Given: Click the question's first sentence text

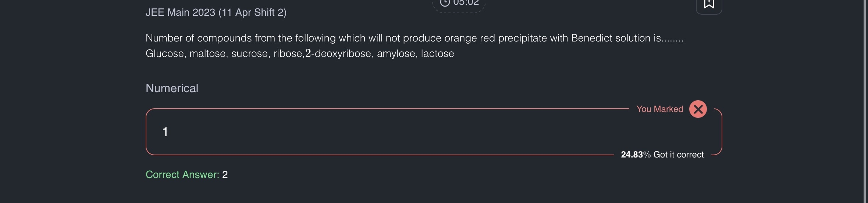Looking at the screenshot, I should point(415,38).
